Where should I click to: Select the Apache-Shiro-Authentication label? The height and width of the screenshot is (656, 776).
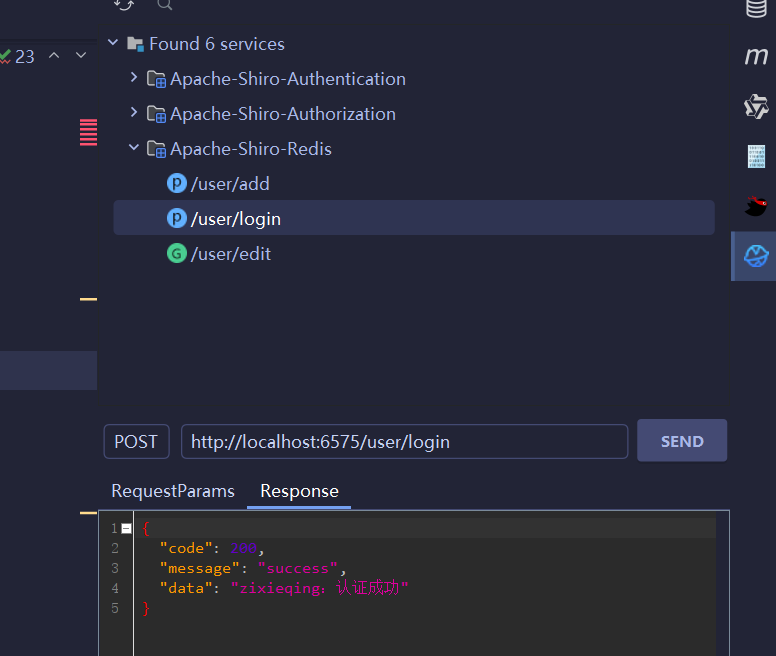point(288,79)
